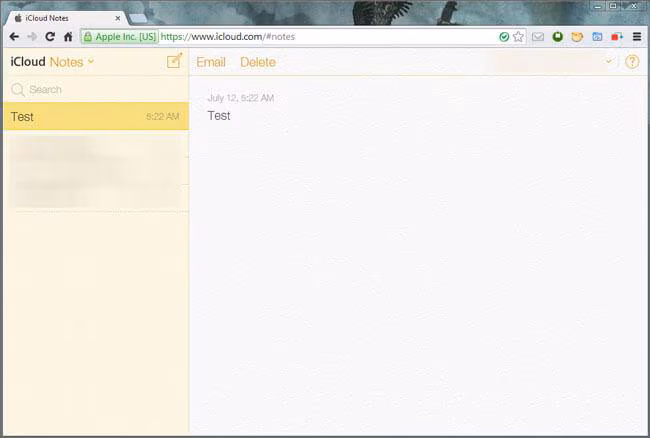650x438 pixels.
Task: Open the mail envelope extension icon
Action: pyautogui.click(x=538, y=37)
